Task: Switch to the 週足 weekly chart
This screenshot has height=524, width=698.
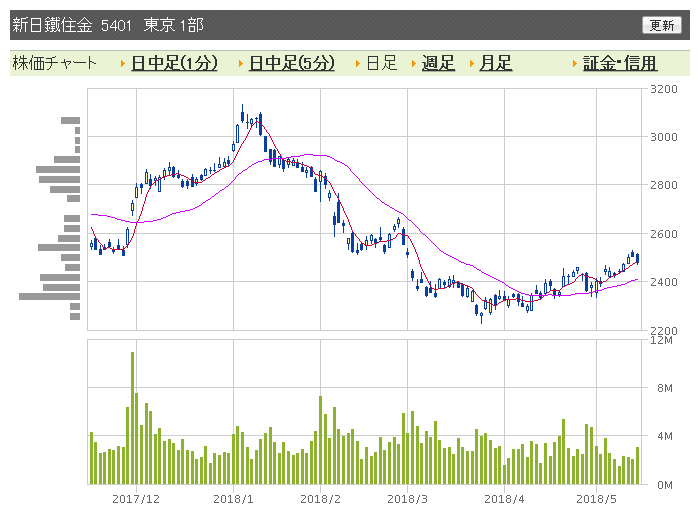Action: tap(438, 63)
